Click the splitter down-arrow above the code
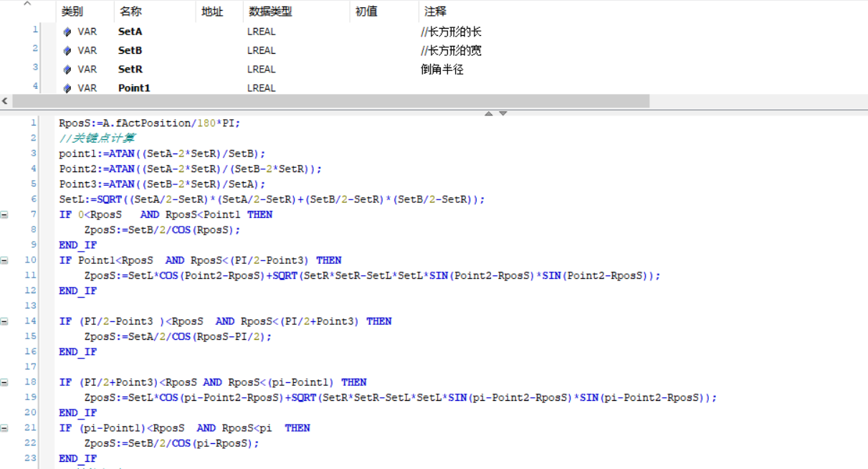 [503, 113]
